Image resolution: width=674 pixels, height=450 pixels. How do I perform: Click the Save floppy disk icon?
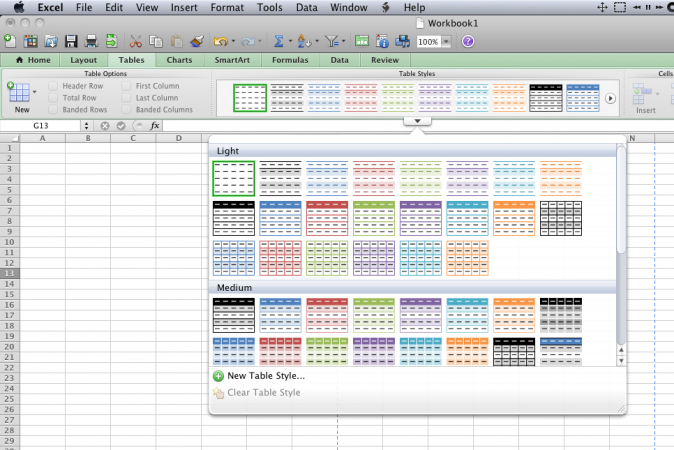[x=71, y=41]
